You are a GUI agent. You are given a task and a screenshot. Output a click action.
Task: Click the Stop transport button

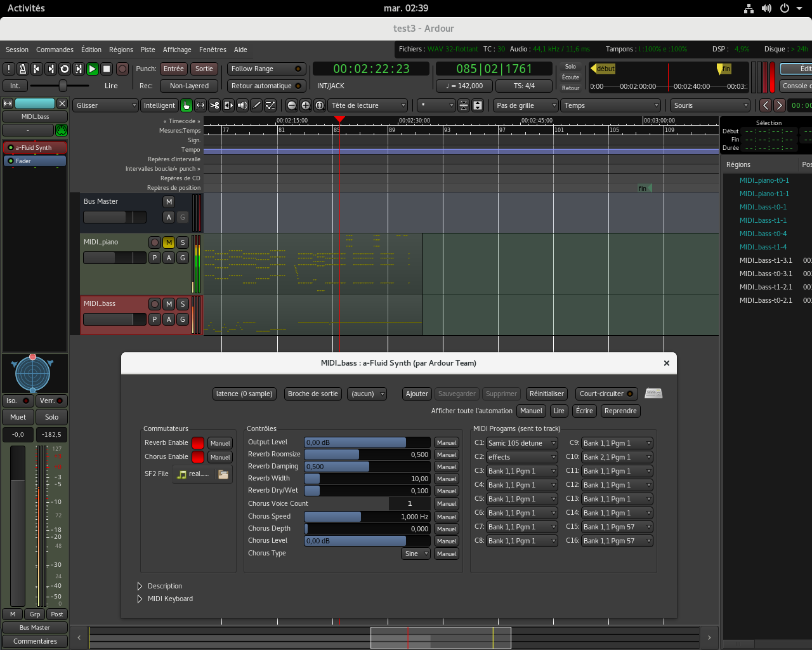coord(107,69)
